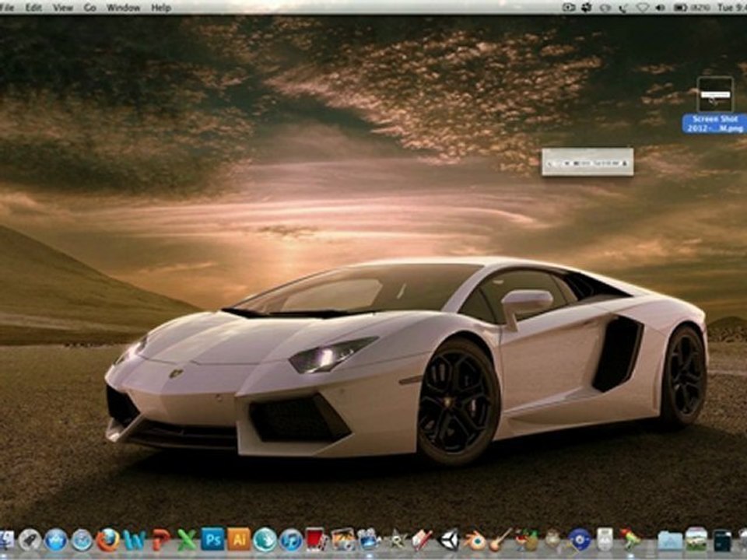This screenshot has height=560, width=747.
Task: Open the Help menu
Action: (161, 8)
